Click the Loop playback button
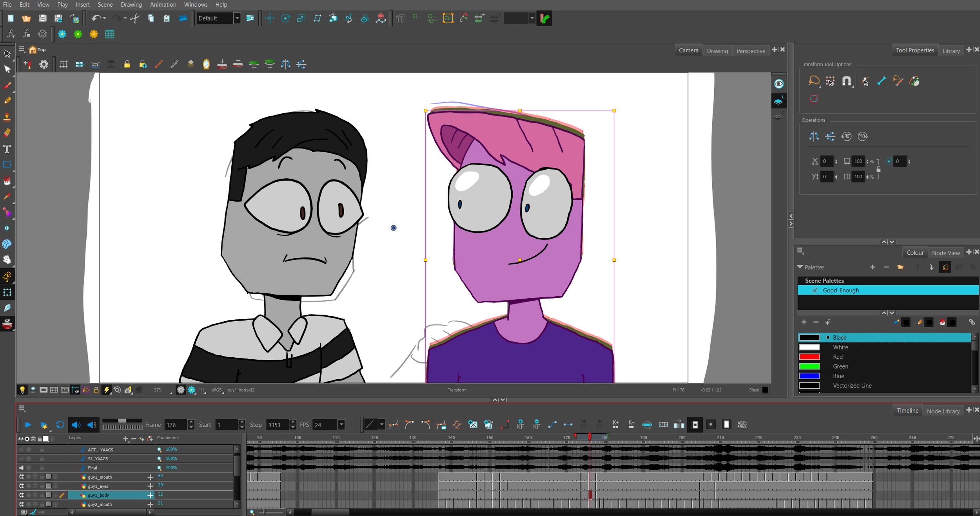 pyautogui.click(x=60, y=425)
